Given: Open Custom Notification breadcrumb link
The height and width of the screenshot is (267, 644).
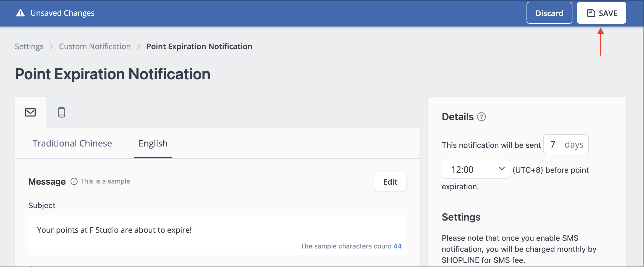Looking at the screenshot, I should [x=95, y=46].
